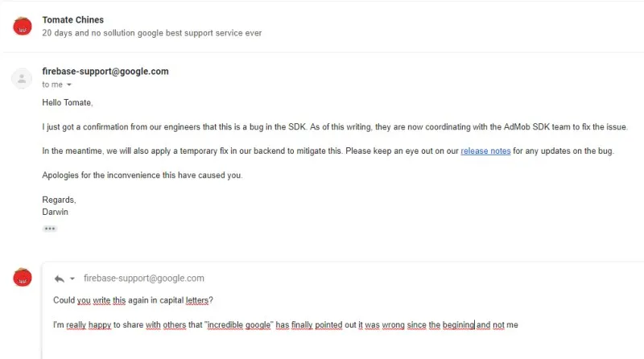The image size is (644, 359).
Task: Open the reply type dropdown arrow
Action: click(x=72, y=279)
